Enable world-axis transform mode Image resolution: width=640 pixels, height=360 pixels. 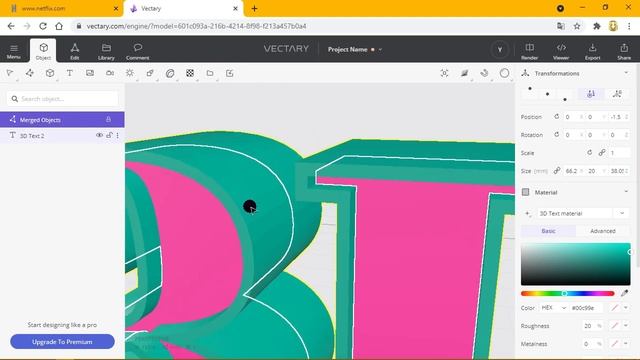point(591,94)
